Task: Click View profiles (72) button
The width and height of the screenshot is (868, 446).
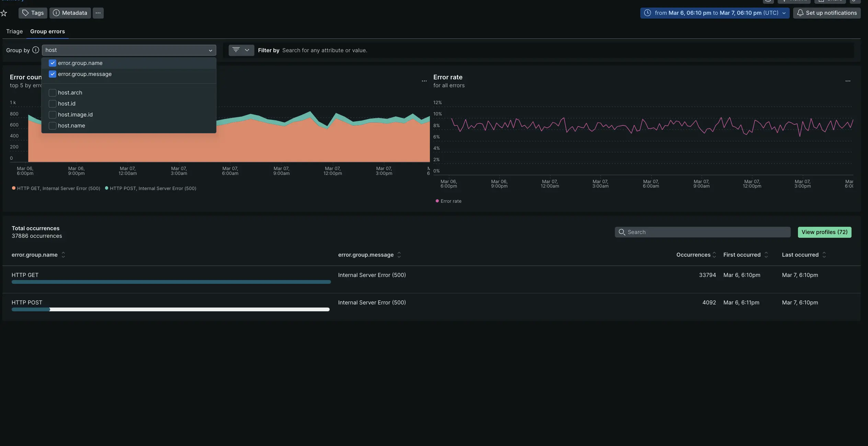Action: (x=824, y=232)
